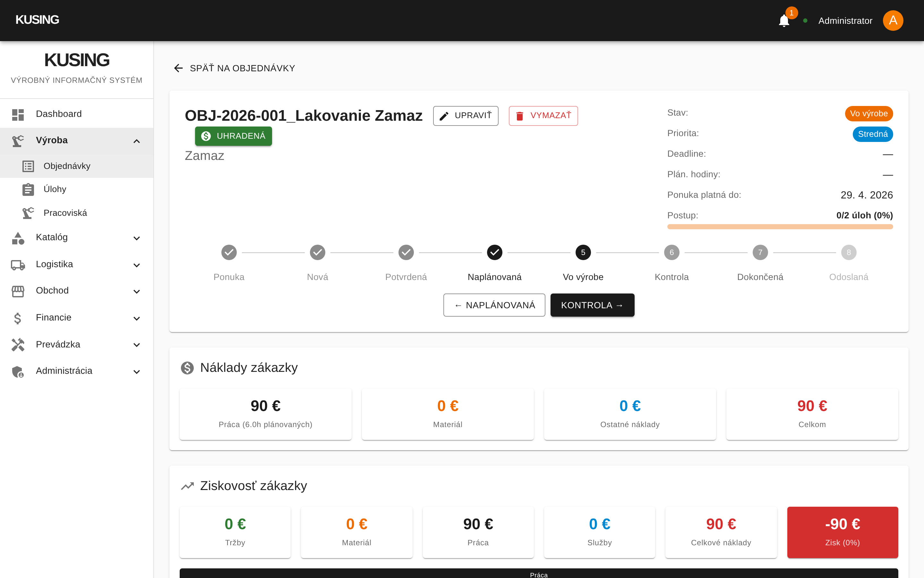Image resolution: width=924 pixels, height=578 pixels.
Task: Open the Logistika sidebar section
Action: pos(77,265)
